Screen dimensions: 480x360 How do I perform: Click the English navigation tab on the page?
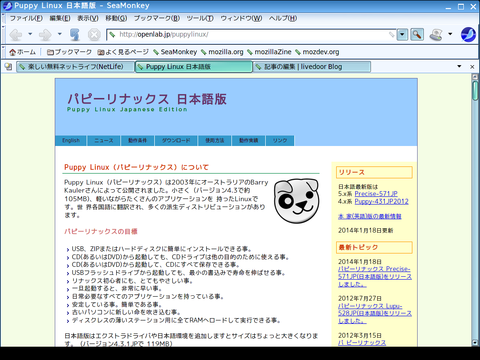(x=71, y=141)
